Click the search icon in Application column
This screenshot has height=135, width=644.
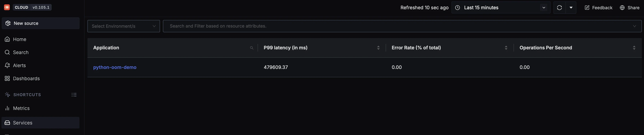pos(252,48)
